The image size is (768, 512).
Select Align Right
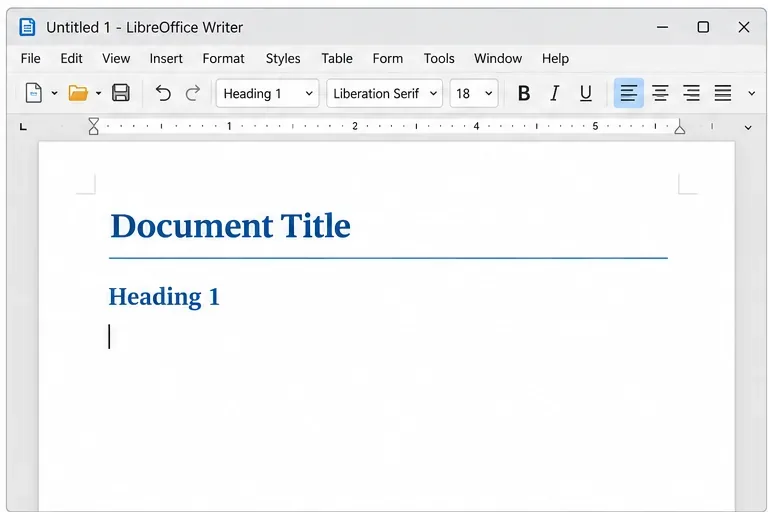(692, 93)
